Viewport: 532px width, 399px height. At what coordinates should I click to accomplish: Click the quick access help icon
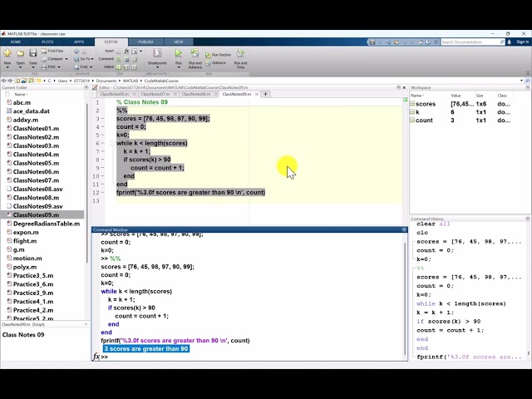pos(428,42)
